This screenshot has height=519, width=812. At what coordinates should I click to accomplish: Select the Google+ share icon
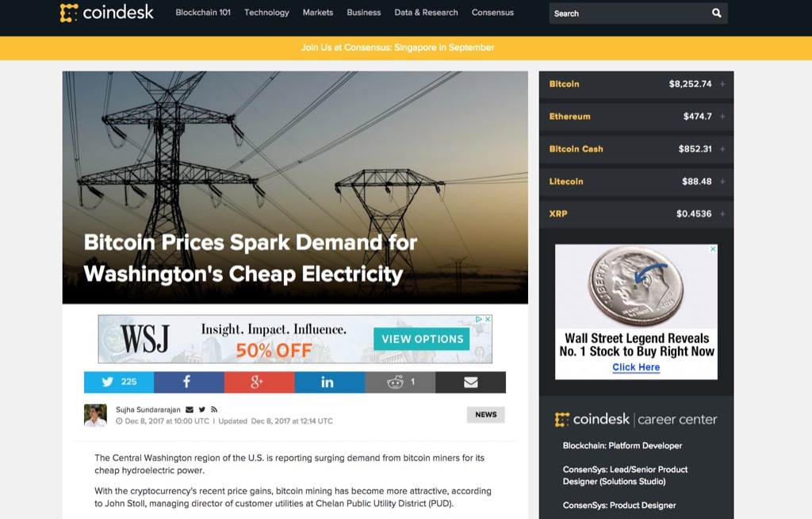click(x=259, y=382)
